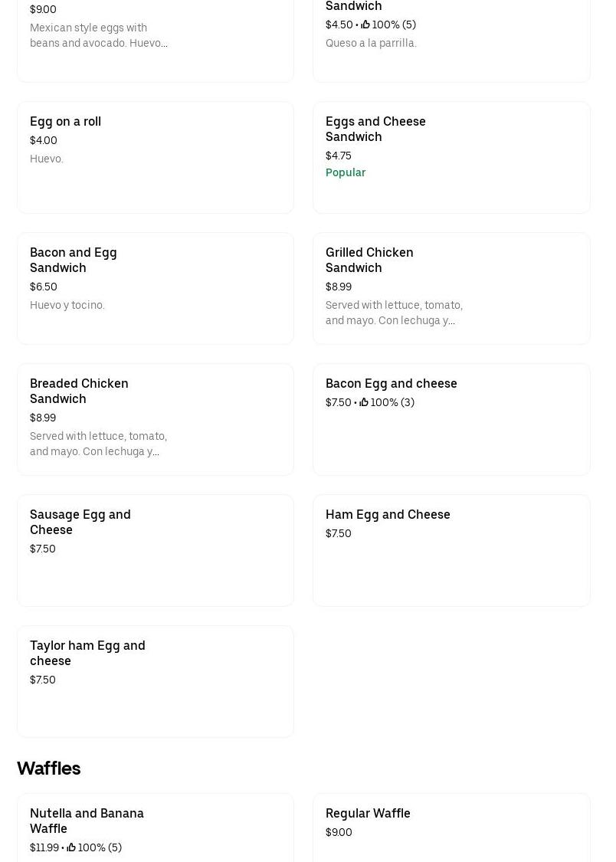
Task: Click the Mexican style eggs description
Action: pyautogui.click(x=98, y=35)
